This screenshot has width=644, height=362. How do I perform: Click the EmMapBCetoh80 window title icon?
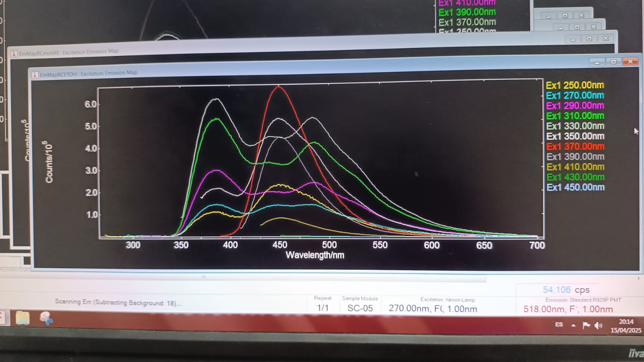click(14, 54)
